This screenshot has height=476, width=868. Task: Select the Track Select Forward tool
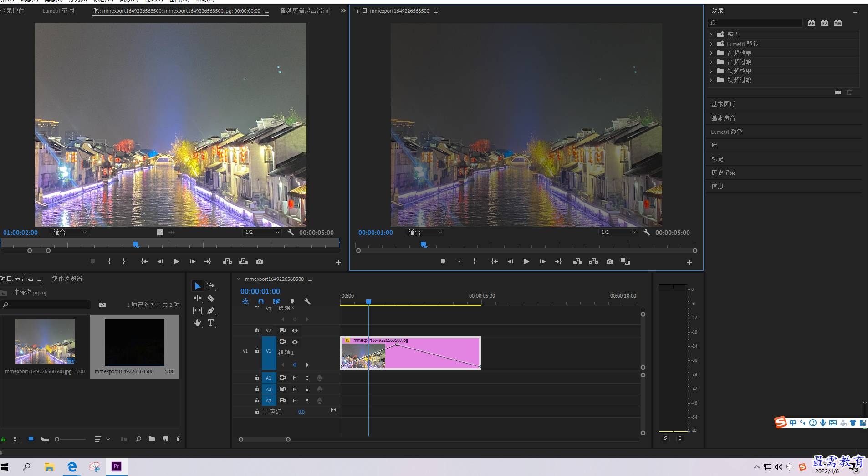point(210,286)
